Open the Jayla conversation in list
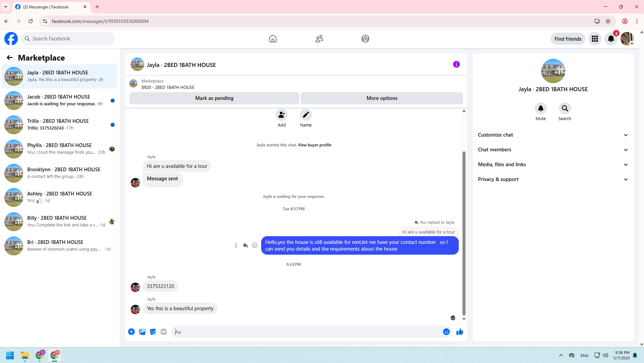Screen dimensions: 644x363 (x=59, y=76)
